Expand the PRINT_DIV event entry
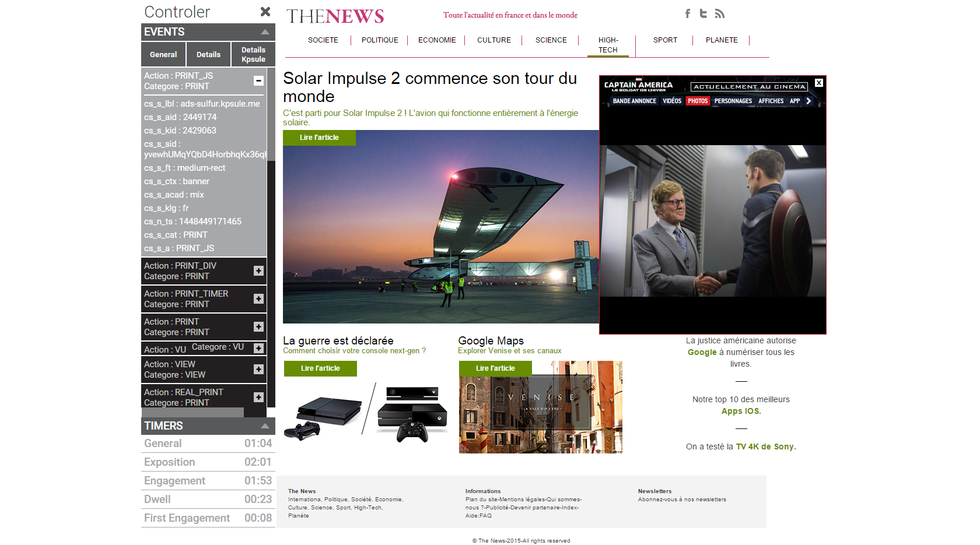Viewport: 980px width, 545px height. [258, 271]
